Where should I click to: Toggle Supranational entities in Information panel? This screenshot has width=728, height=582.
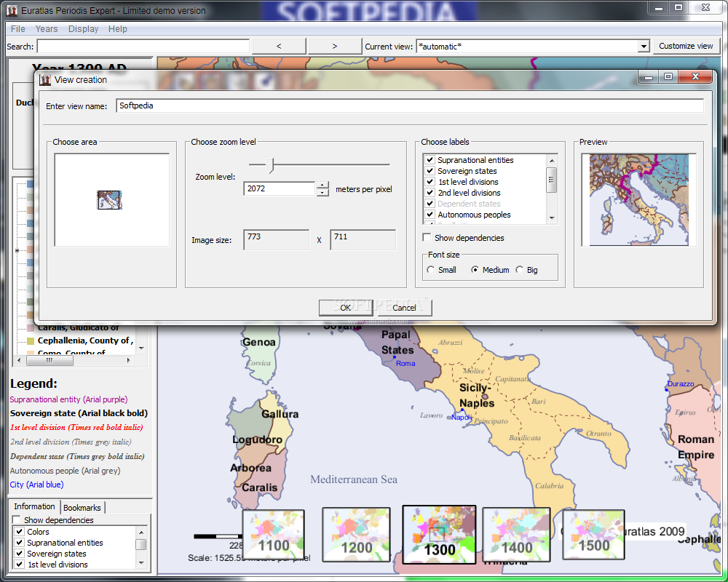19,542
